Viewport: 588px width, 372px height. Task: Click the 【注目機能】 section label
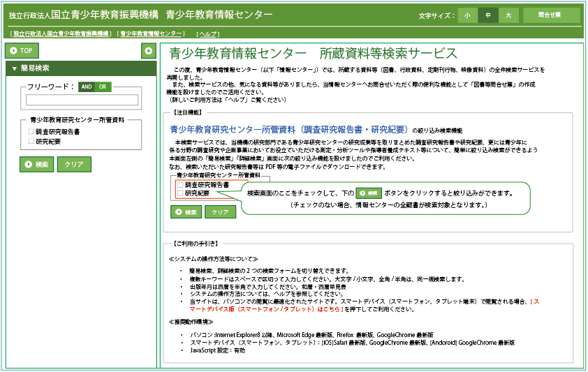click(x=187, y=112)
